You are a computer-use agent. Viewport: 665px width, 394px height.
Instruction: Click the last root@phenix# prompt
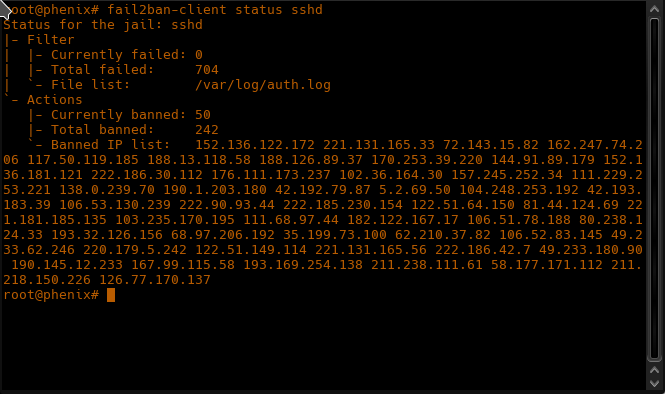(51, 294)
